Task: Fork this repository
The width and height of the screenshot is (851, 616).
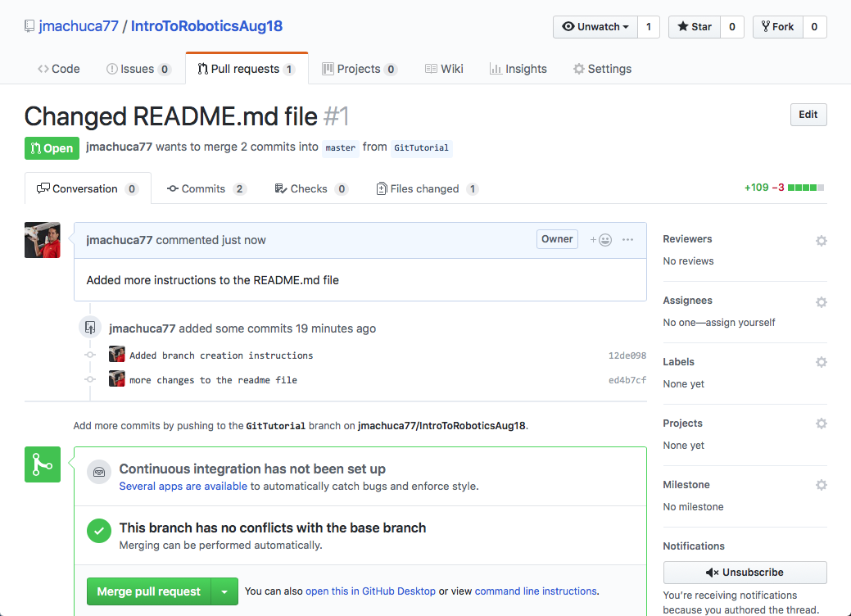Action: click(778, 26)
